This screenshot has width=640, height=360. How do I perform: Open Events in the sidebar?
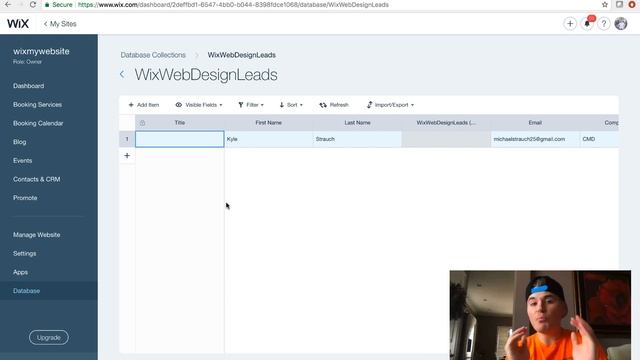pyautogui.click(x=22, y=160)
